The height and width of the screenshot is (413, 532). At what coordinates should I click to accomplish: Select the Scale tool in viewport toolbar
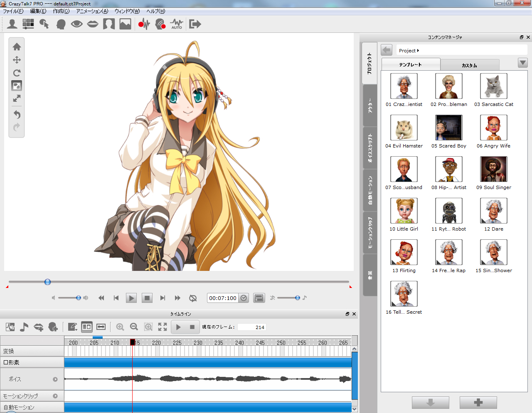[17, 86]
